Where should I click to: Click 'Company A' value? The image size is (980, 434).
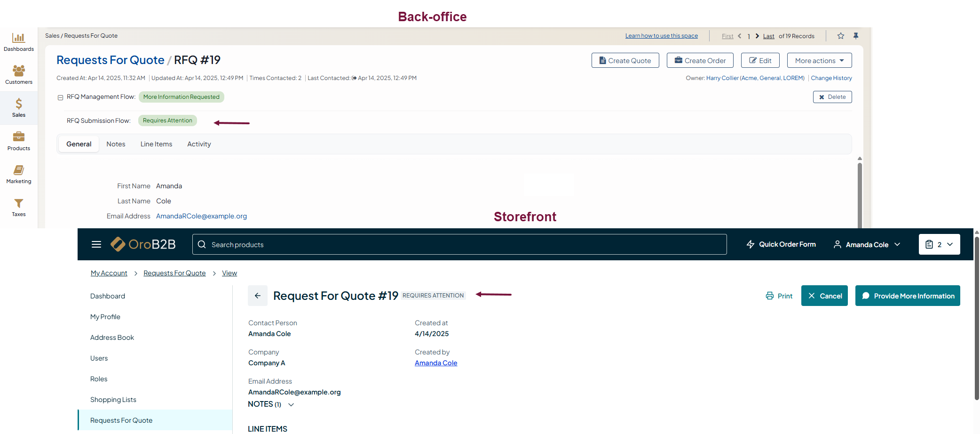267,363
